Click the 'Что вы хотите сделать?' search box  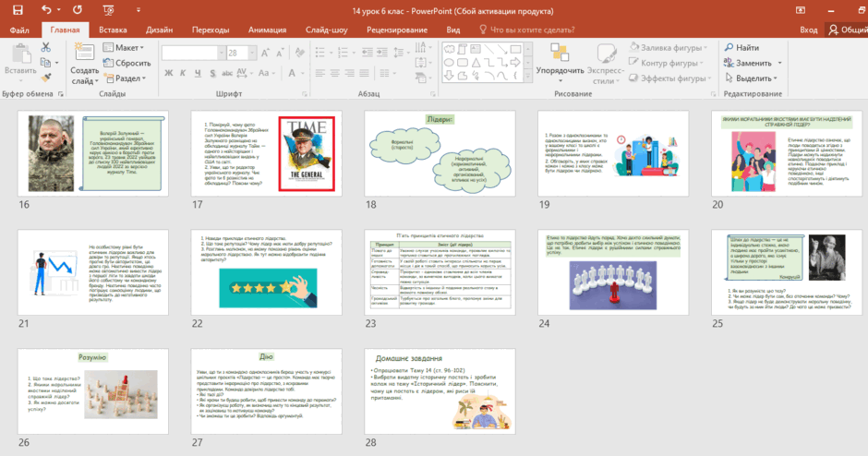[x=527, y=30]
